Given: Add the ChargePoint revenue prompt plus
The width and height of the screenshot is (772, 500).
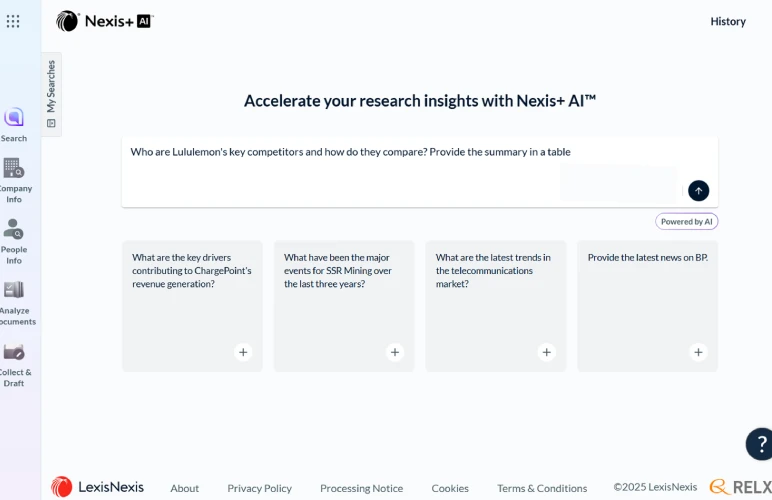Looking at the screenshot, I should pos(243,352).
